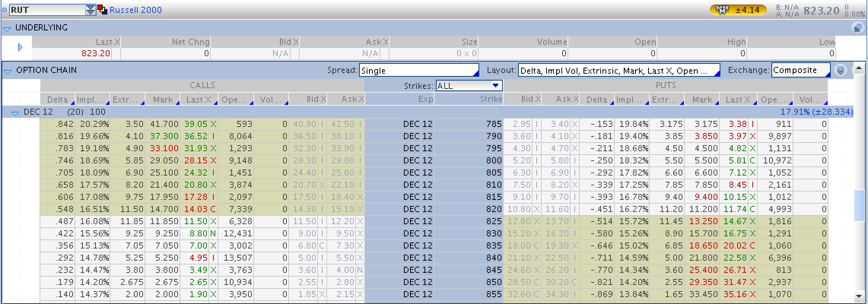Click the colored squares link icon

click(102, 10)
